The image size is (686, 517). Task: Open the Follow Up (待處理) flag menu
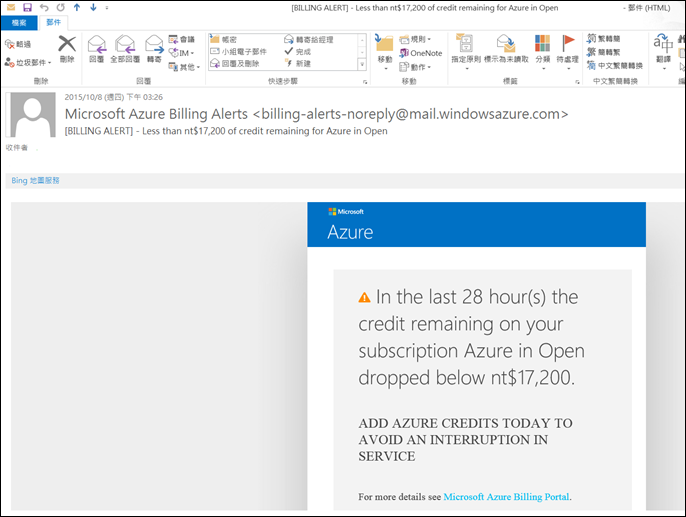point(569,48)
